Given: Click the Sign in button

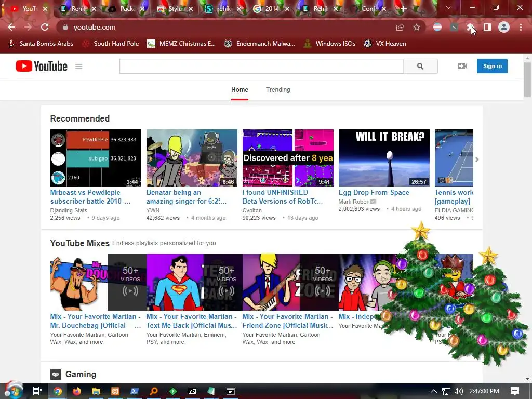Looking at the screenshot, I should click(x=492, y=66).
